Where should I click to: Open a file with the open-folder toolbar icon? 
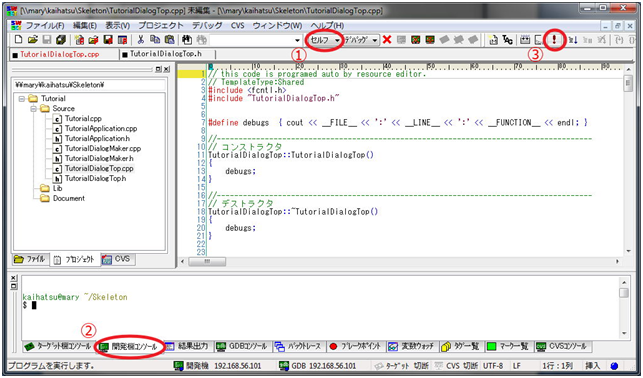(x=33, y=40)
